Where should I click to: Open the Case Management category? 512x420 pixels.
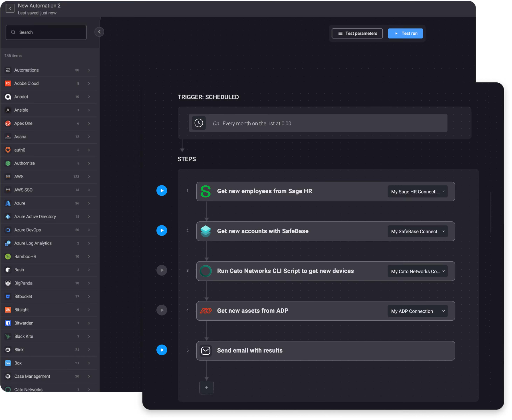[49, 376]
